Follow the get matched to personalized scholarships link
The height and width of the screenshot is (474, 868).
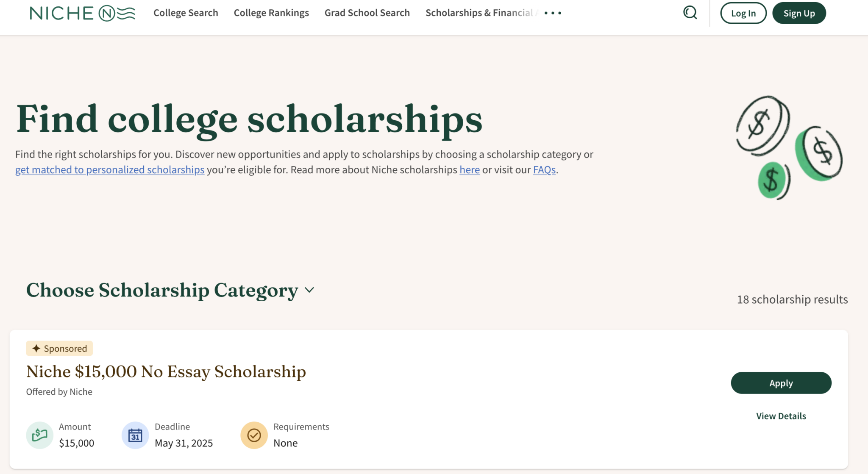pyautogui.click(x=110, y=170)
